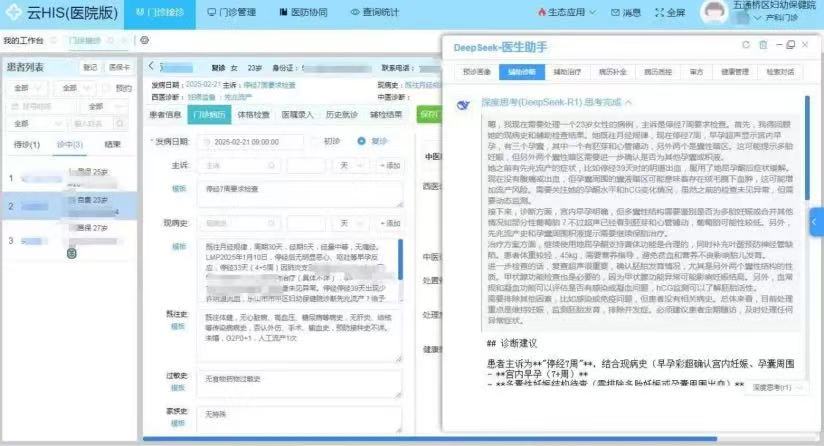Click the trash icon in DeepSeek panel
This screenshot has width=824, height=446.
(x=763, y=45)
